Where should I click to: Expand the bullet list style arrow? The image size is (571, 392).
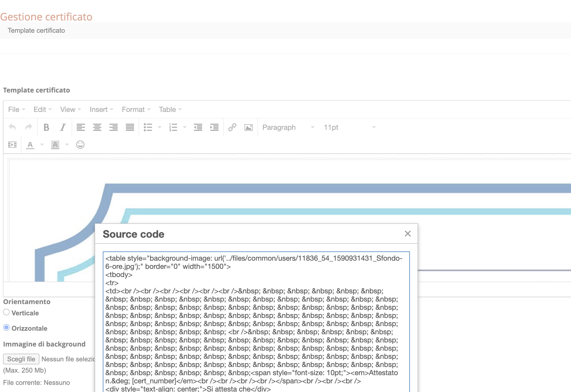click(x=160, y=127)
